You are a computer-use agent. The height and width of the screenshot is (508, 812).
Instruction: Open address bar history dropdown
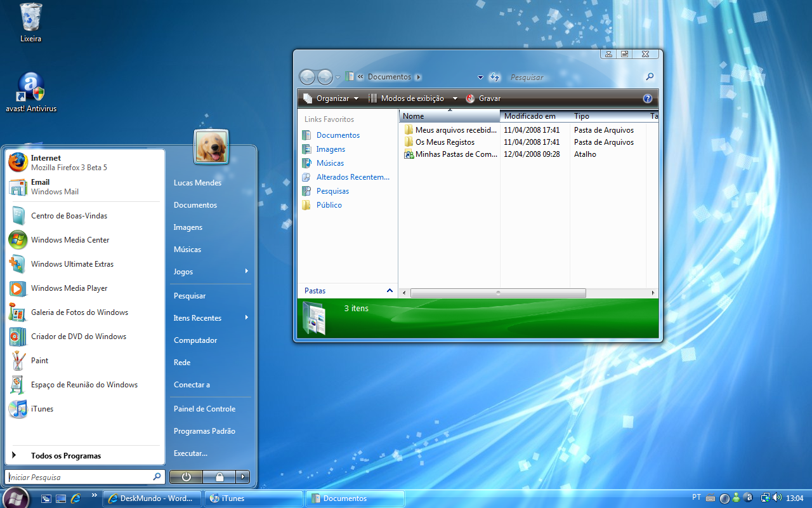(x=480, y=77)
